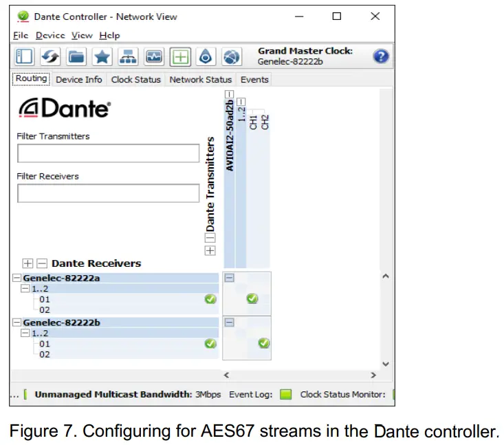Click the Reload Device Information icon
Viewport: 504px width, 445px height.
51,56
